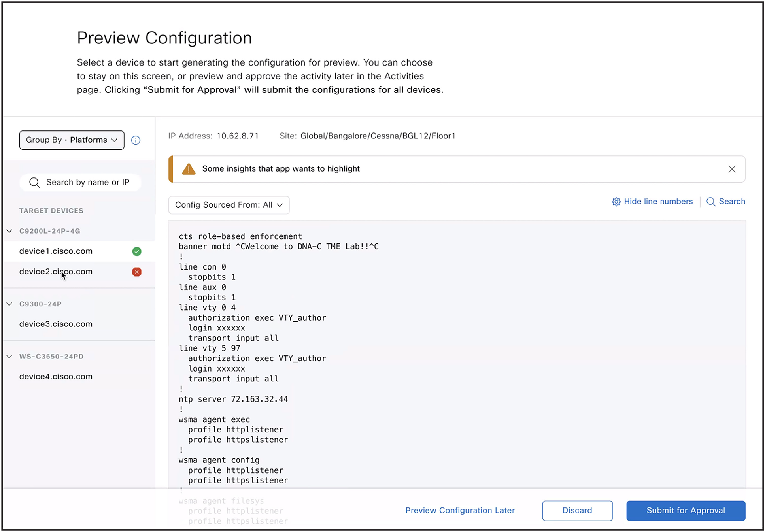
Task: Open Config Sourced From: All dropdown
Action: (x=229, y=205)
